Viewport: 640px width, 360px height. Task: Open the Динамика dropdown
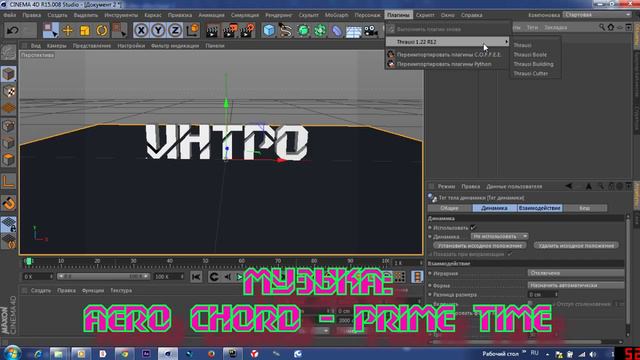tap(500, 236)
